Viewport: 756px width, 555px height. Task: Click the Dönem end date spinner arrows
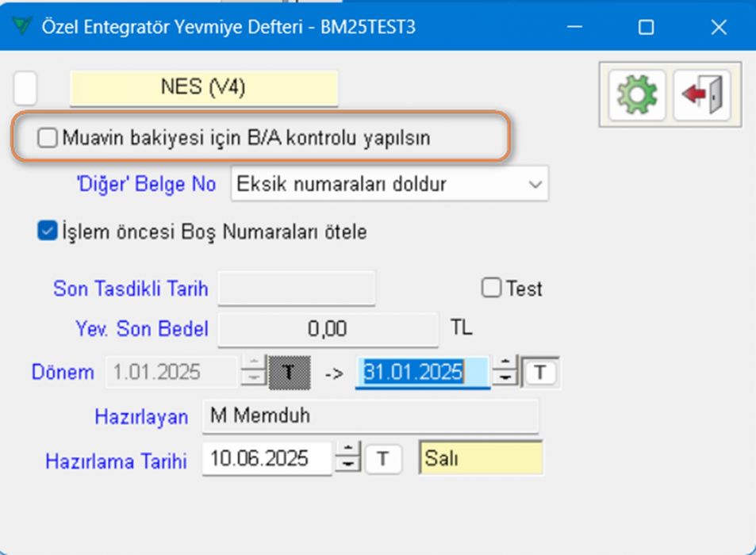(505, 372)
